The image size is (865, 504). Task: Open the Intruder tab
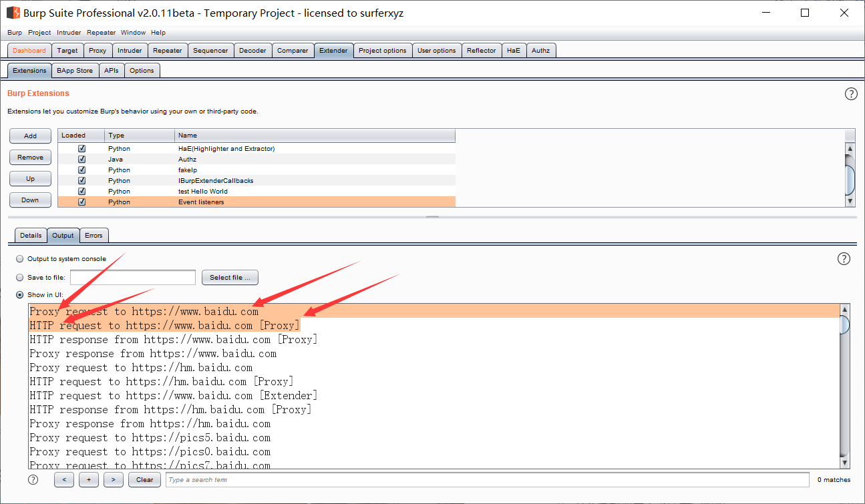click(130, 50)
